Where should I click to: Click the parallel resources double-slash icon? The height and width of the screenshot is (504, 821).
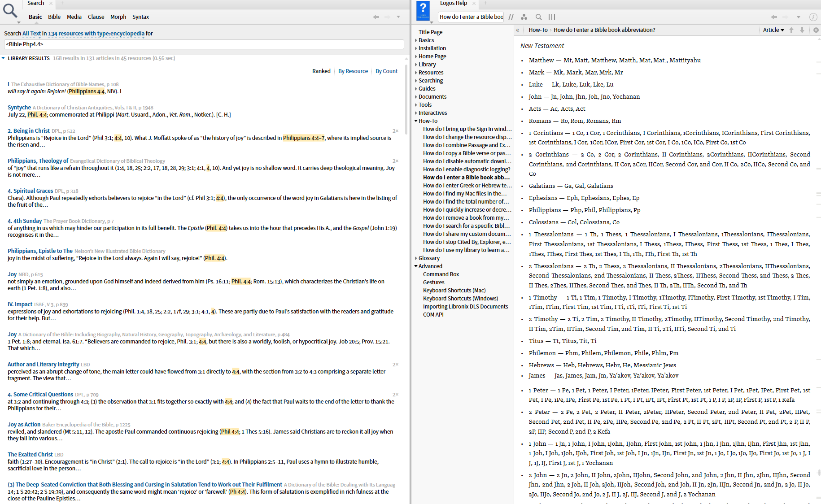tap(511, 17)
